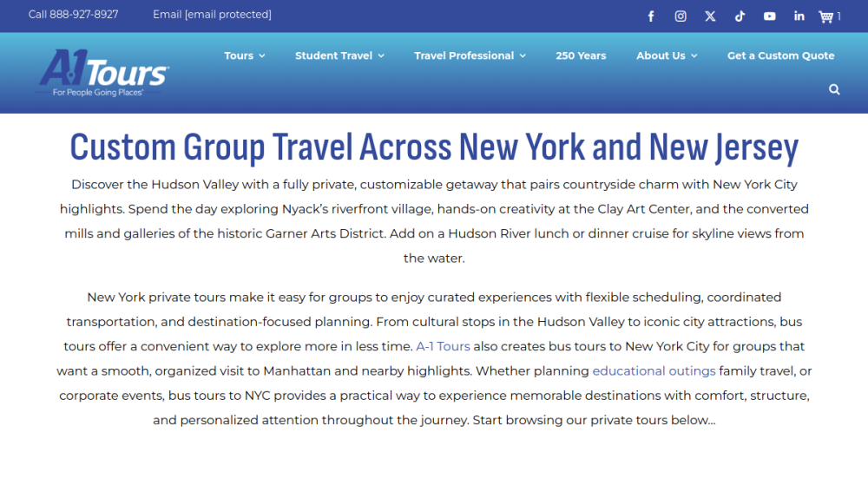Click 'Start browsing our private tours below' text

tap(594, 420)
